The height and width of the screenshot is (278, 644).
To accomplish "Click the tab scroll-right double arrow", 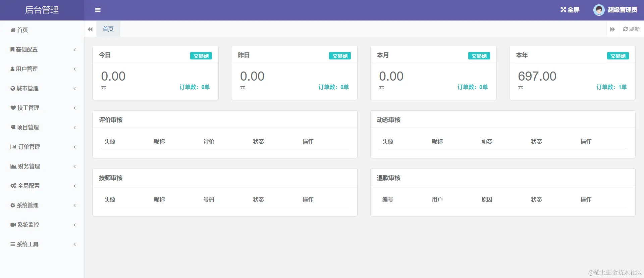I will tap(612, 29).
